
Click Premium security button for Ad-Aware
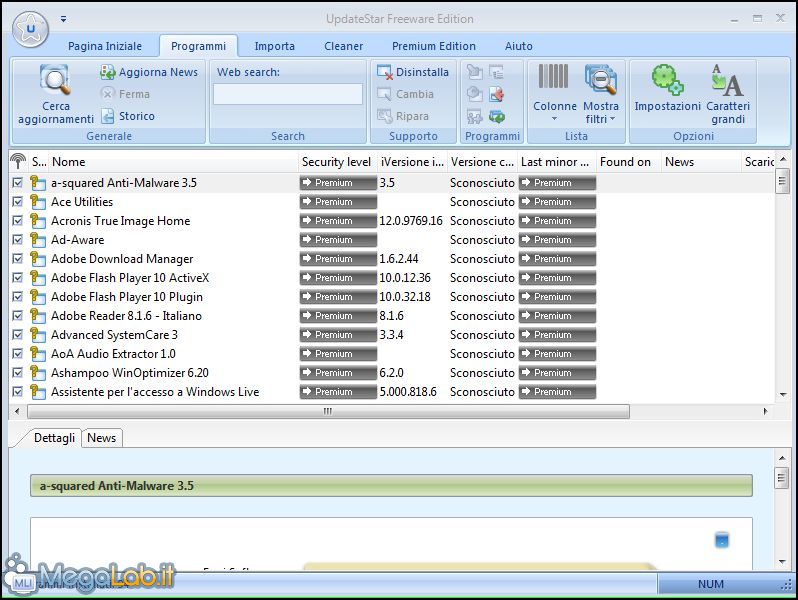[x=338, y=240]
